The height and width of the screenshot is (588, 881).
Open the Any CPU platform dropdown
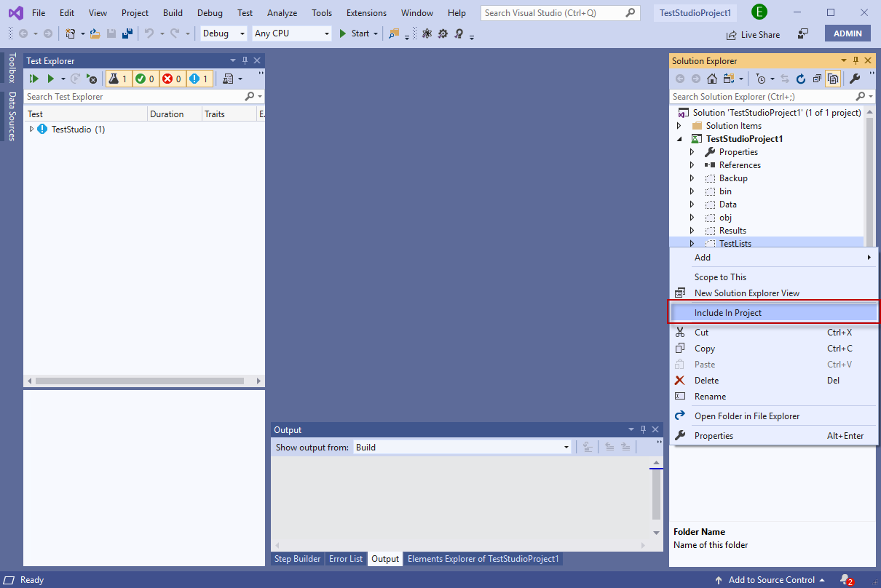tap(292, 33)
